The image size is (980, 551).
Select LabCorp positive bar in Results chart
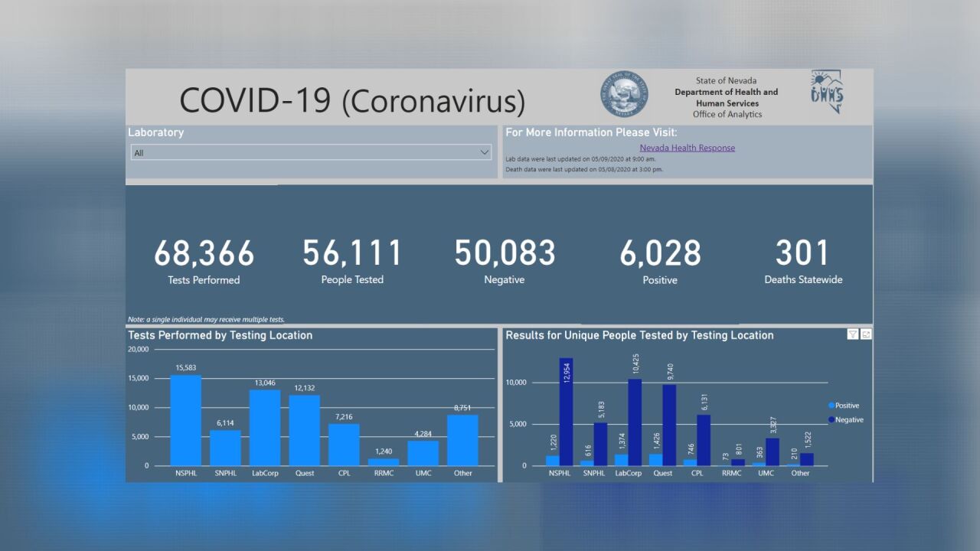tap(621, 460)
